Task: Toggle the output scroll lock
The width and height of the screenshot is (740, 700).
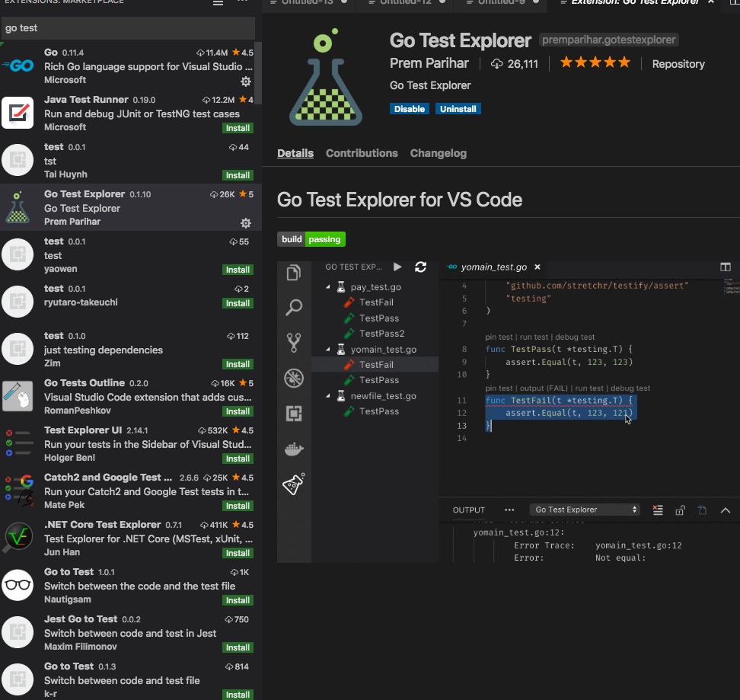Action: coord(681,510)
